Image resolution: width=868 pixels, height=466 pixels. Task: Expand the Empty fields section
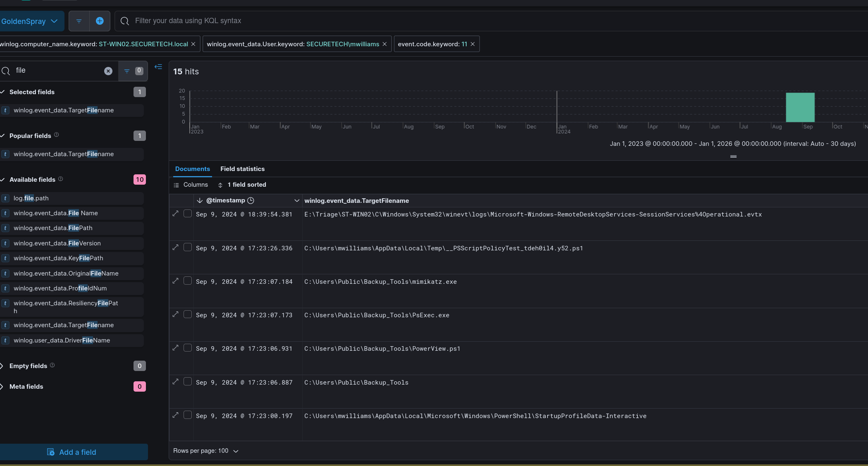28,366
